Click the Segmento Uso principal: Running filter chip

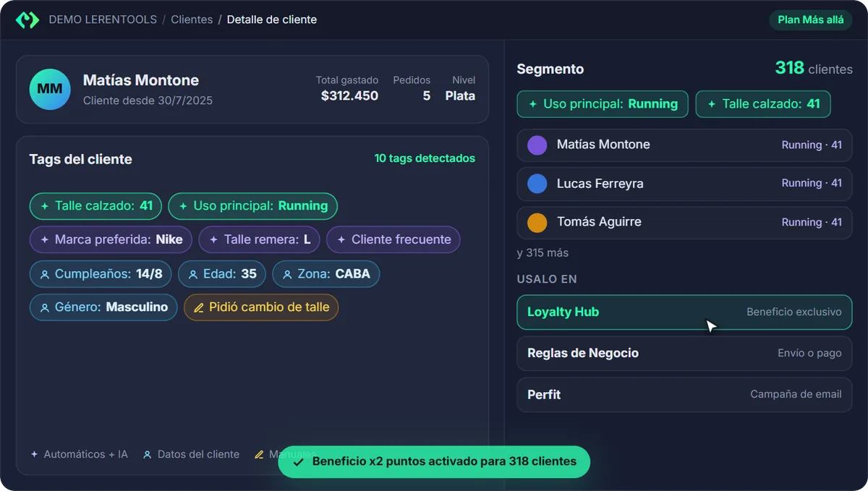pos(603,104)
